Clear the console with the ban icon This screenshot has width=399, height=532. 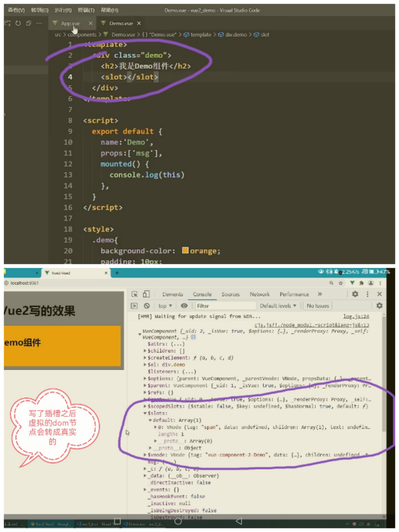pyautogui.click(x=146, y=306)
